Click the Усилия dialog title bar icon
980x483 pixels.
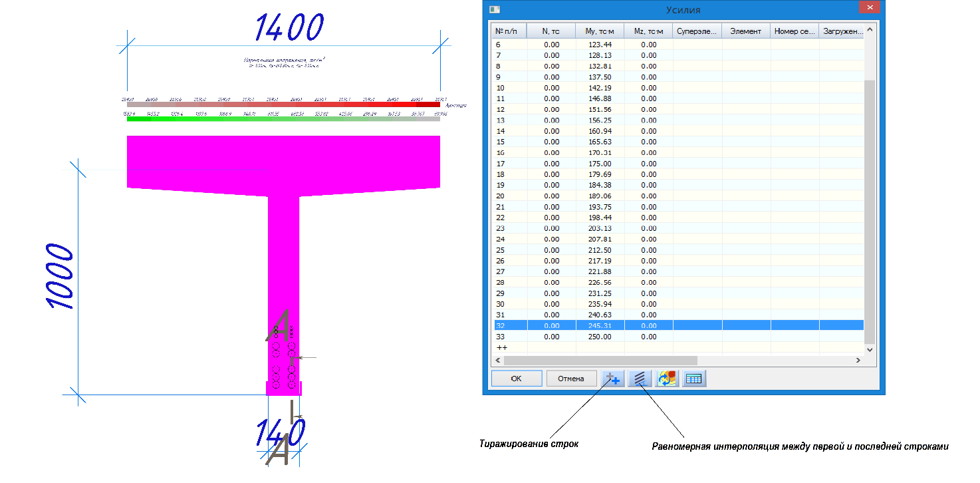tap(494, 9)
